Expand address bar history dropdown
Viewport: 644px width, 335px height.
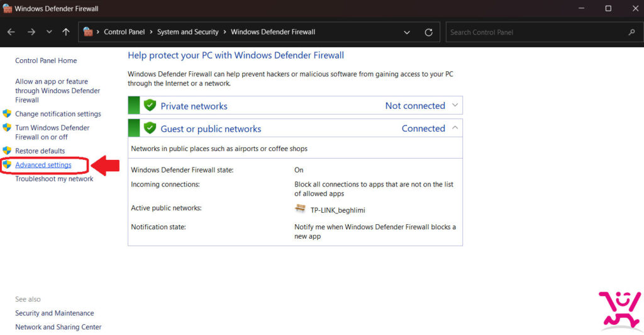(x=407, y=33)
